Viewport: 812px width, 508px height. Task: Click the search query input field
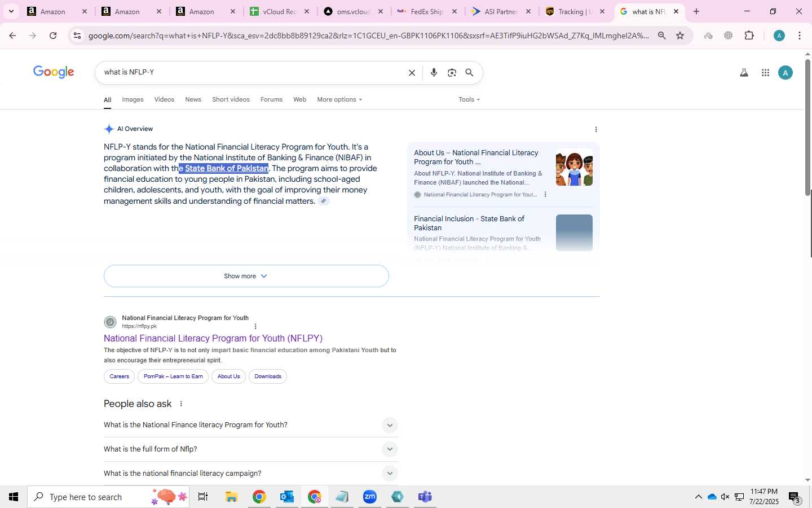pyautogui.click(x=251, y=72)
